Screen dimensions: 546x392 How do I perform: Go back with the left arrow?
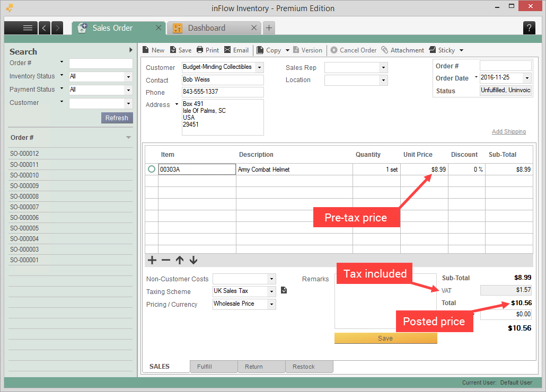coord(44,28)
